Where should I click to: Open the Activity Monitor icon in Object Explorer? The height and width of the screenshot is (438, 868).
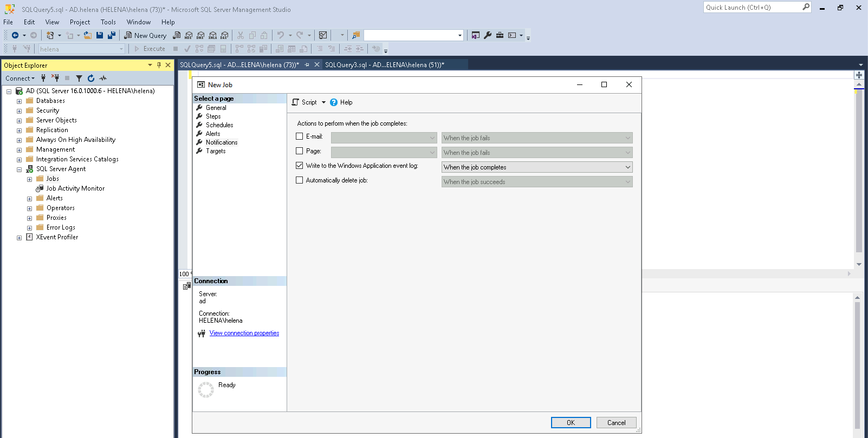pyautogui.click(x=103, y=79)
